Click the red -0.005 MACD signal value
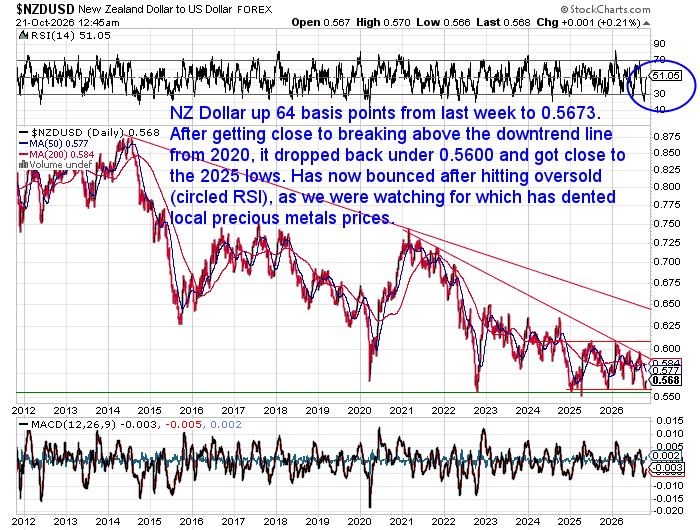 point(183,424)
